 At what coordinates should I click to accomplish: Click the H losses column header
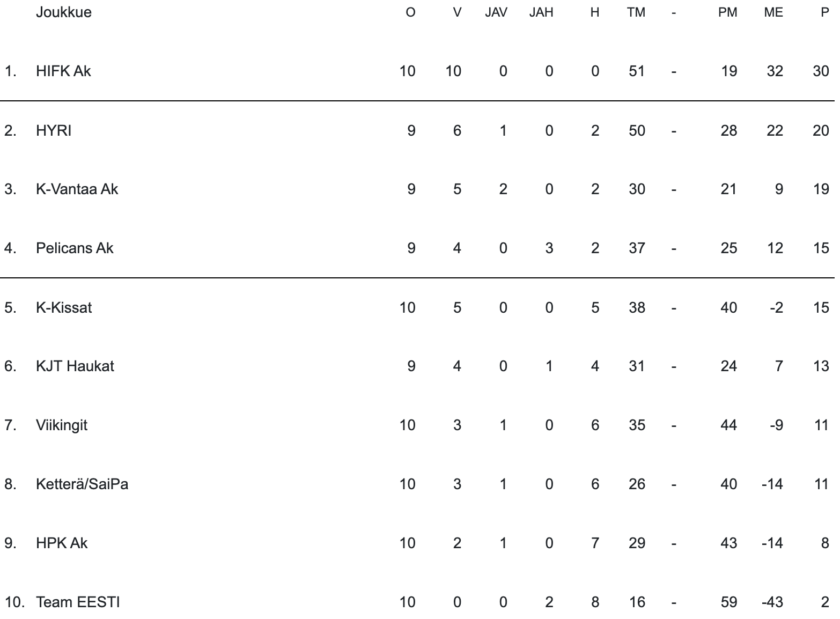point(594,12)
